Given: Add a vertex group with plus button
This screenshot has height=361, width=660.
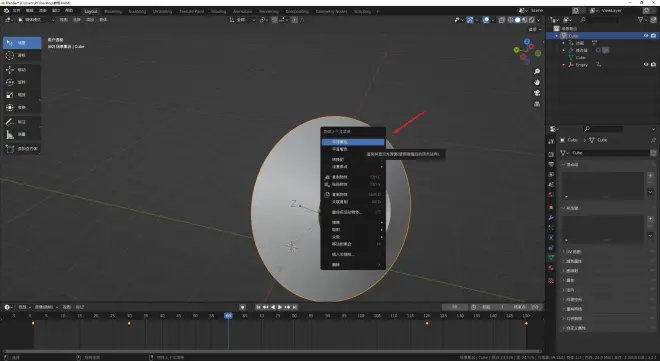Looking at the screenshot, I should [650, 175].
